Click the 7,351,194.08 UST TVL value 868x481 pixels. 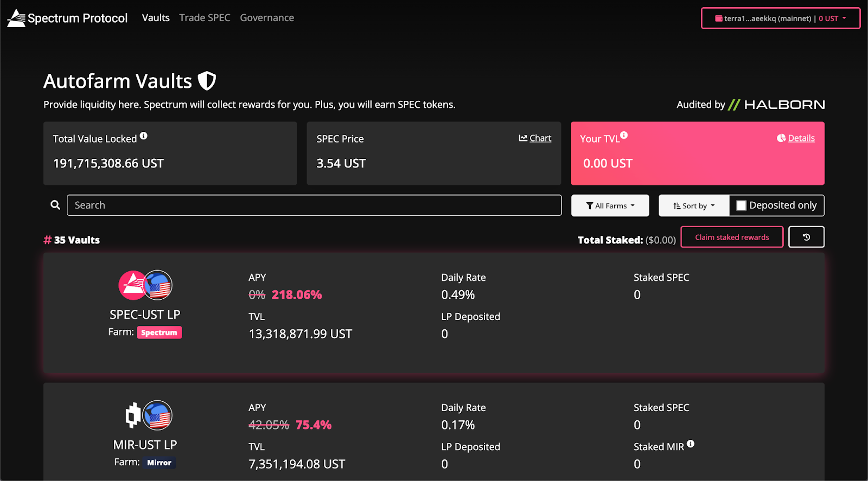297,464
